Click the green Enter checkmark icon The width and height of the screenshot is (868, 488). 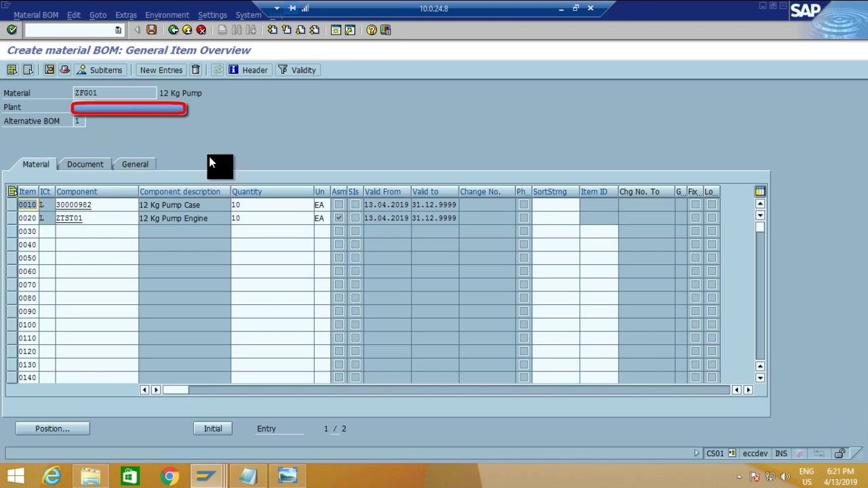click(x=12, y=30)
